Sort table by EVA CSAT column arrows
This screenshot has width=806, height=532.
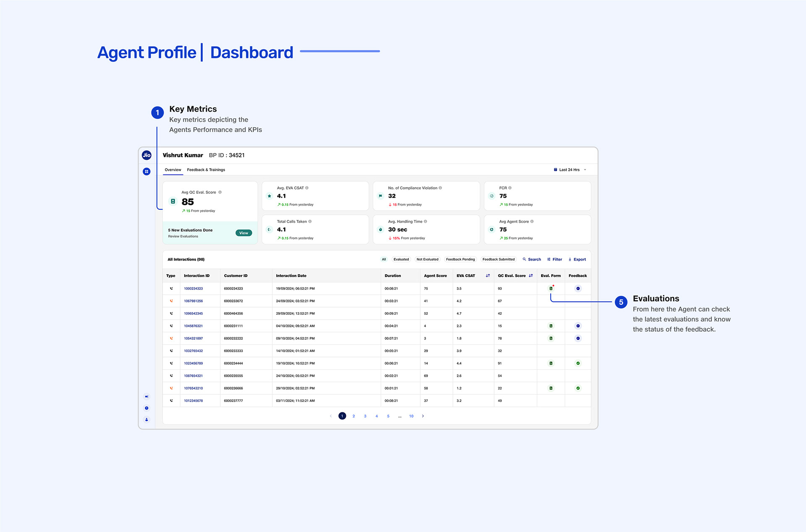488,276
